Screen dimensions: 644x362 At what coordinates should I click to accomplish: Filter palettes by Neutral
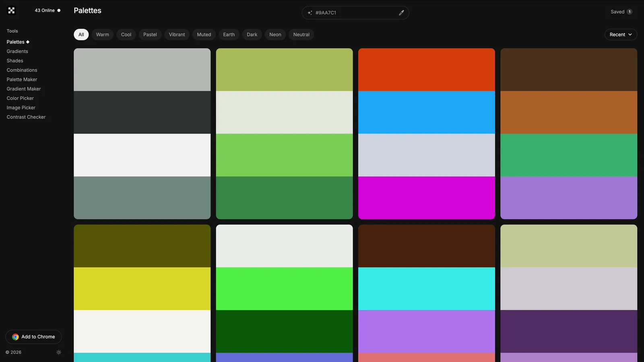(x=301, y=35)
